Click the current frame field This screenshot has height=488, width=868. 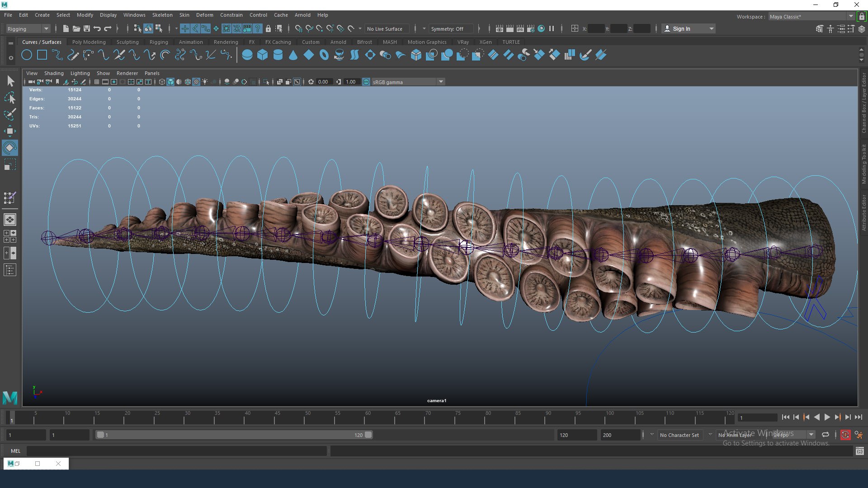point(757,418)
